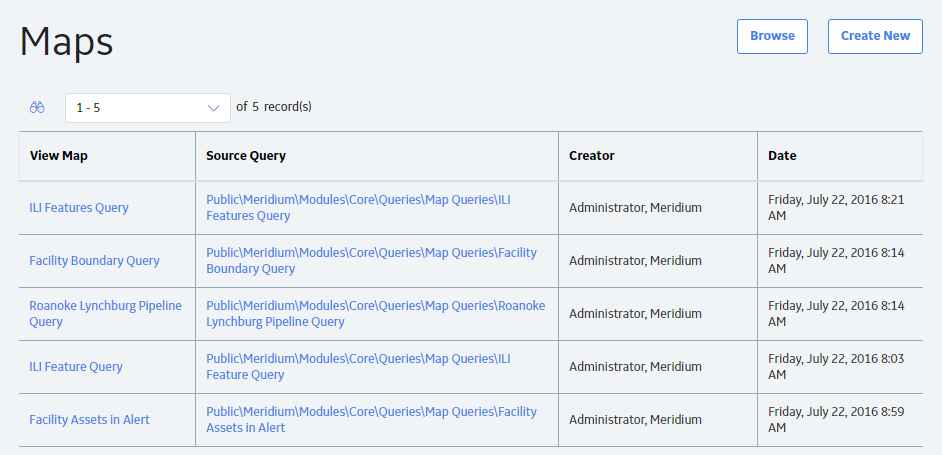Open the Facility Boundary Query map link
This screenshot has width=942, height=455.
94,261
